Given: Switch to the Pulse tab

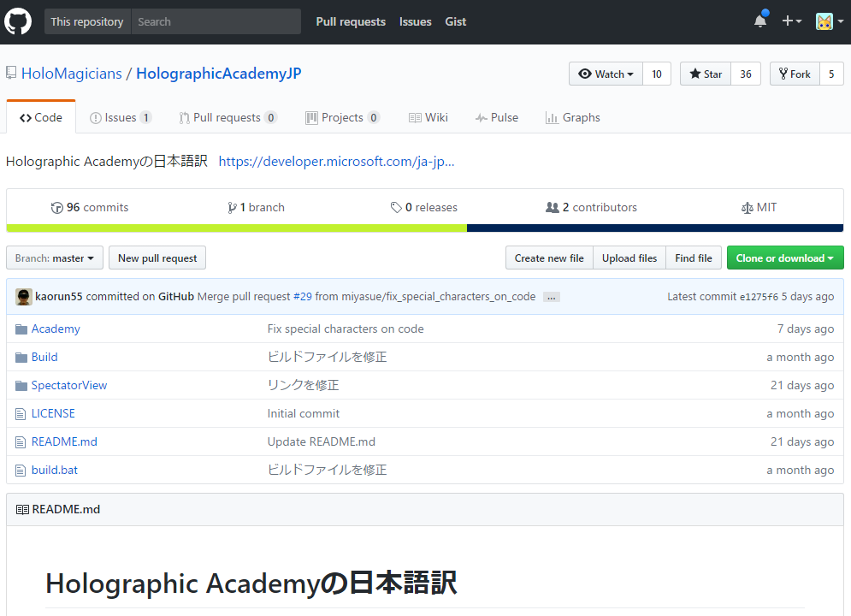Looking at the screenshot, I should pyautogui.click(x=497, y=117).
